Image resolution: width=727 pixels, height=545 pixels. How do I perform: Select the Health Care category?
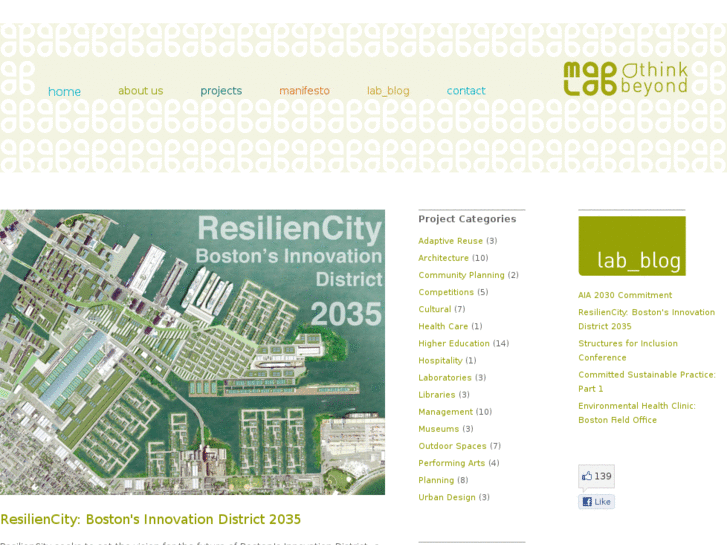coord(443,327)
